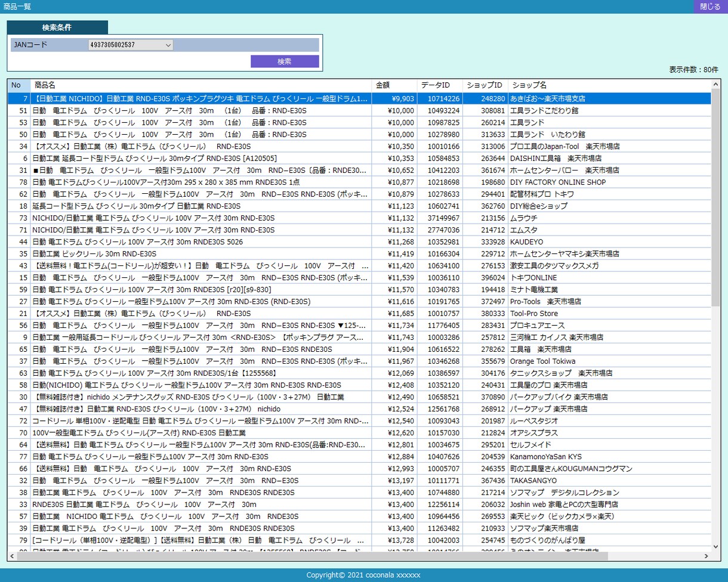Click shop name DAISHIN工具箱 楽天市場店

pos(556,158)
